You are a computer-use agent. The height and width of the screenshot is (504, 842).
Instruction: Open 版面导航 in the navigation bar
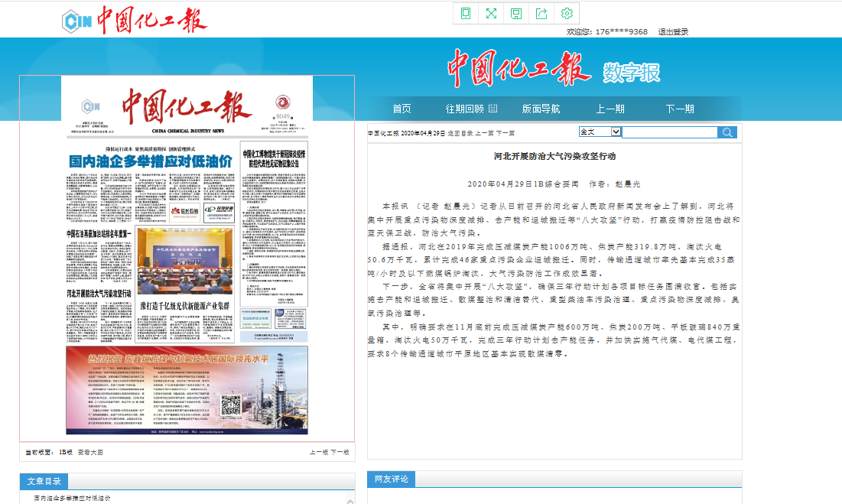point(541,109)
